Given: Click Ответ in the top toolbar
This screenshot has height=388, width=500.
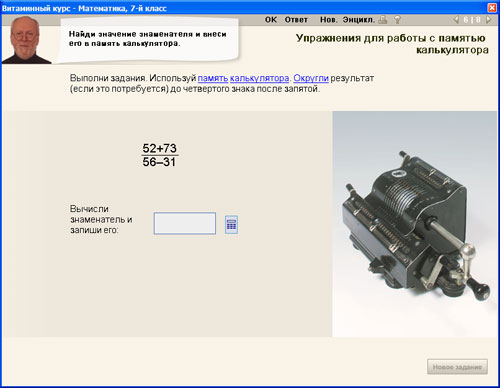Looking at the screenshot, I should tap(296, 20).
